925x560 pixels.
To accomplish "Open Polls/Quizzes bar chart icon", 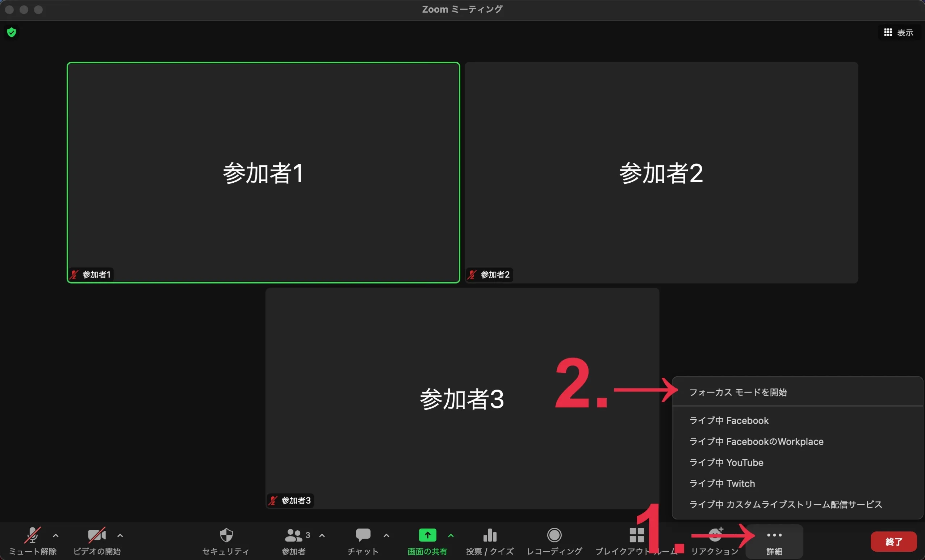I will point(490,535).
